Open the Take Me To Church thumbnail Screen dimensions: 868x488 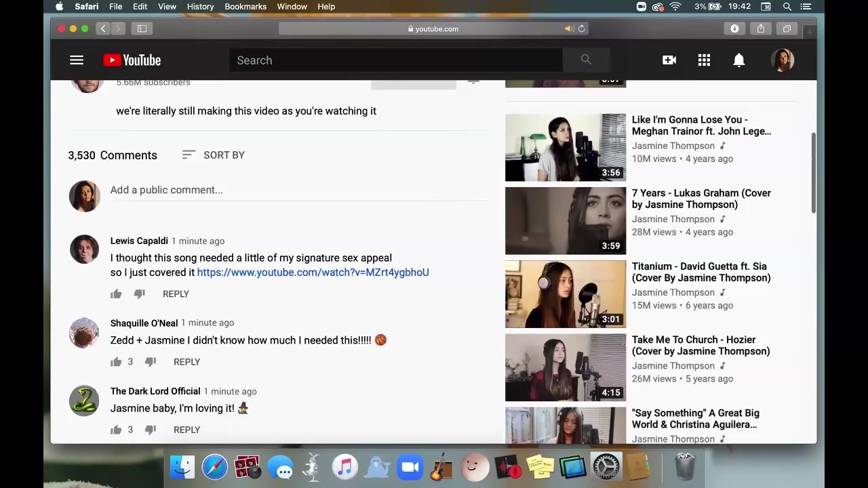click(x=566, y=367)
